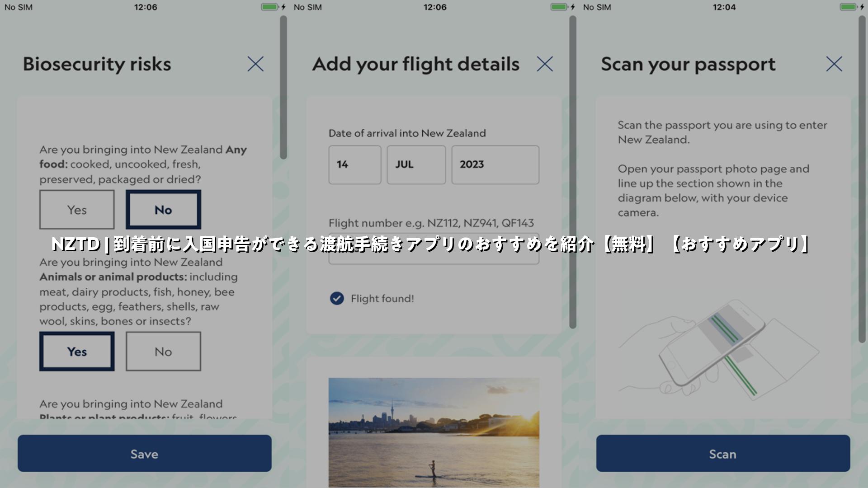Tap the Auckland skyline sunset photo
The width and height of the screenshot is (868, 488).
tap(434, 433)
